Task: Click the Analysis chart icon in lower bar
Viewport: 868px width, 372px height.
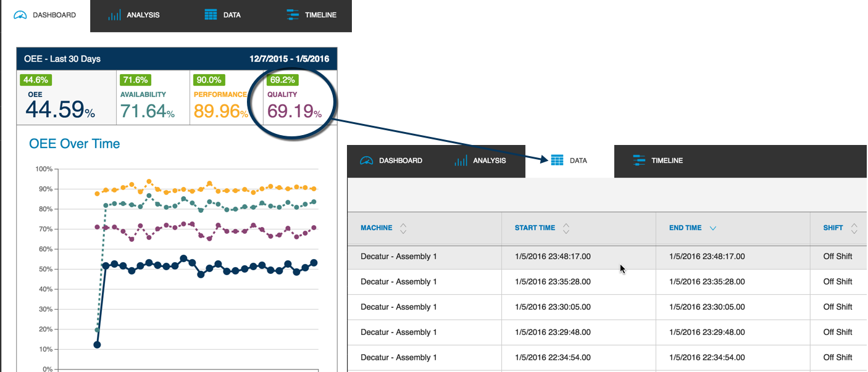Action: [461, 160]
